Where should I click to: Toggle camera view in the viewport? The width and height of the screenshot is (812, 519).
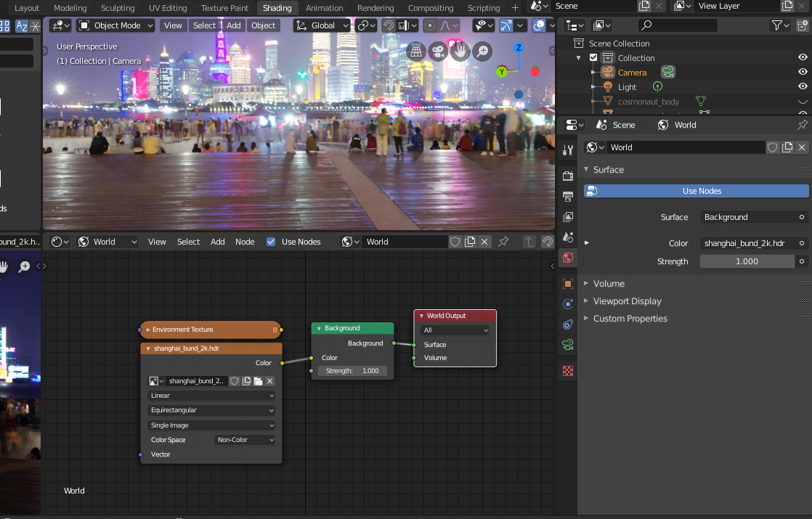pyautogui.click(x=437, y=52)
